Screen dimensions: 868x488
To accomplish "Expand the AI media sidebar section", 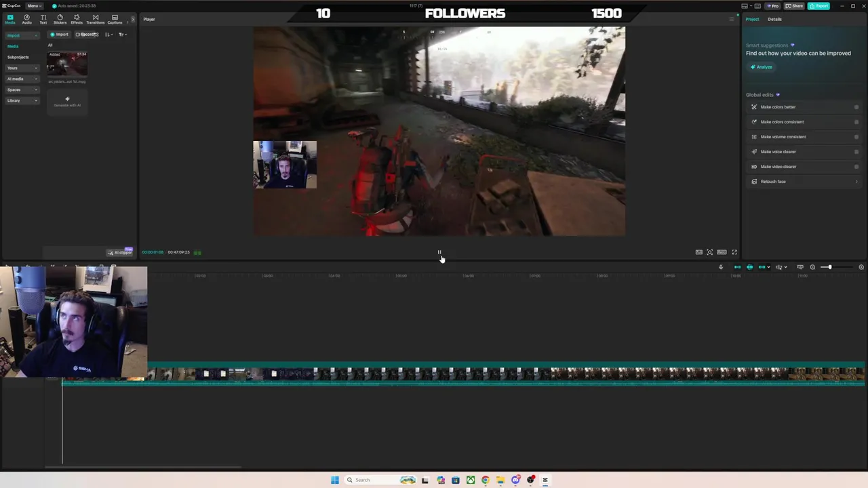I will tap(22, 79).
